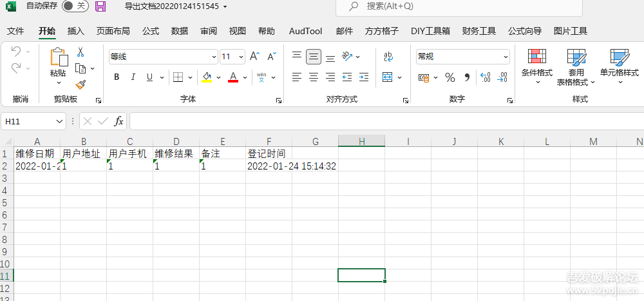Viewport: 644px width, 301px height.
Task: Switch to 数据 tab
Action: (x=180, y=31)
